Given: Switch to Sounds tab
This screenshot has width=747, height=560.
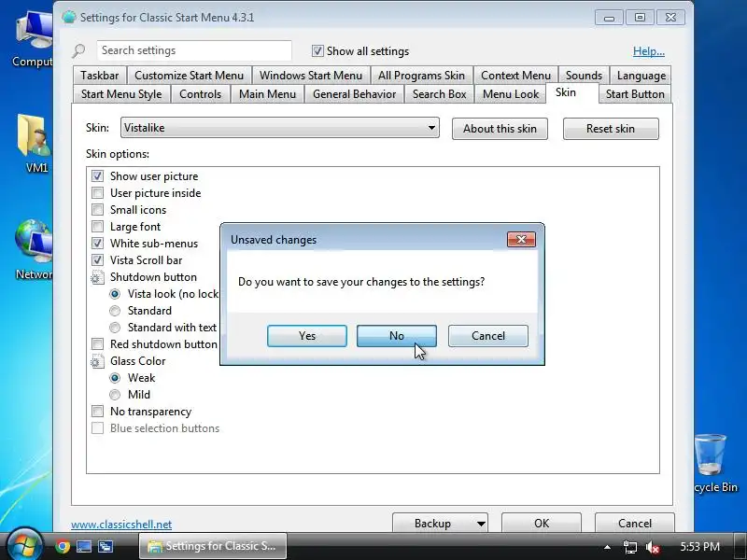Looking at the screenshot, I should pyautogui.click(x=584, y=76).
